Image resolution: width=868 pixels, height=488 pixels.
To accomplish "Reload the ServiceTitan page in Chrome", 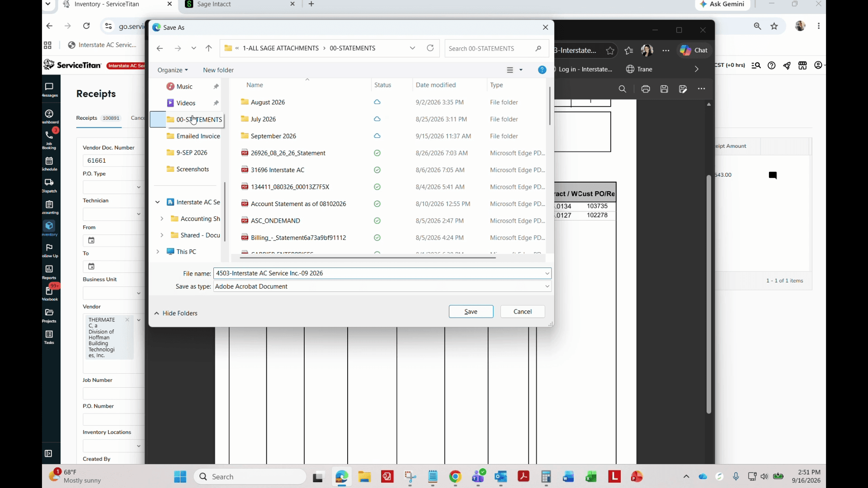I will point(86,26).
